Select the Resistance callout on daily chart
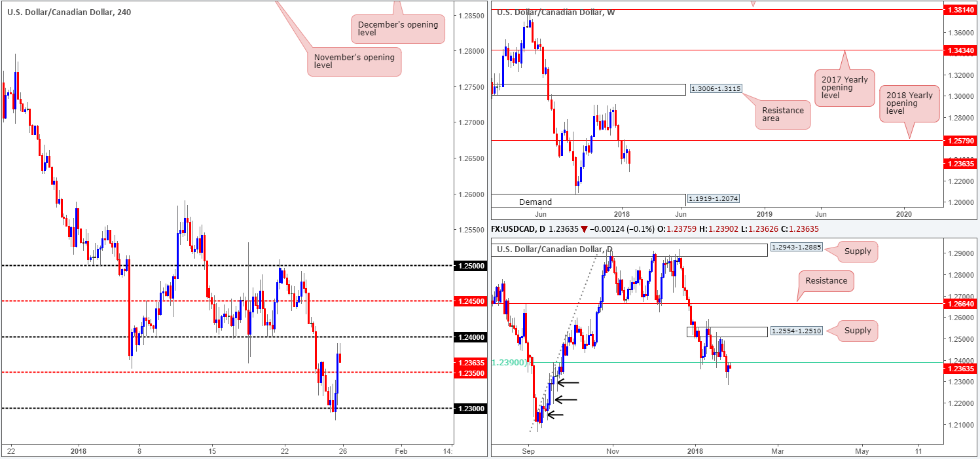Image resolution: width=980 pixels, height=459 pixels. (826, 280)
